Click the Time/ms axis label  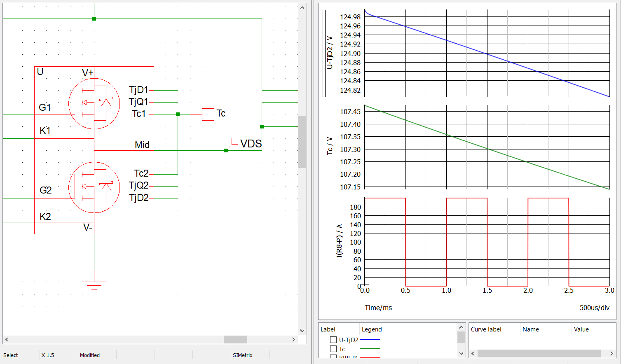point(378,308)
